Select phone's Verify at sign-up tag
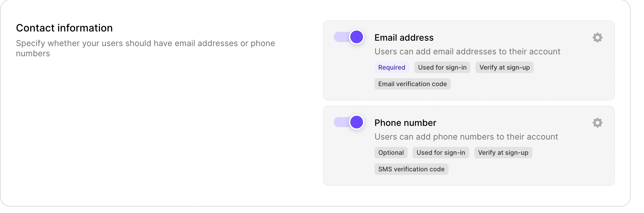 503,153
